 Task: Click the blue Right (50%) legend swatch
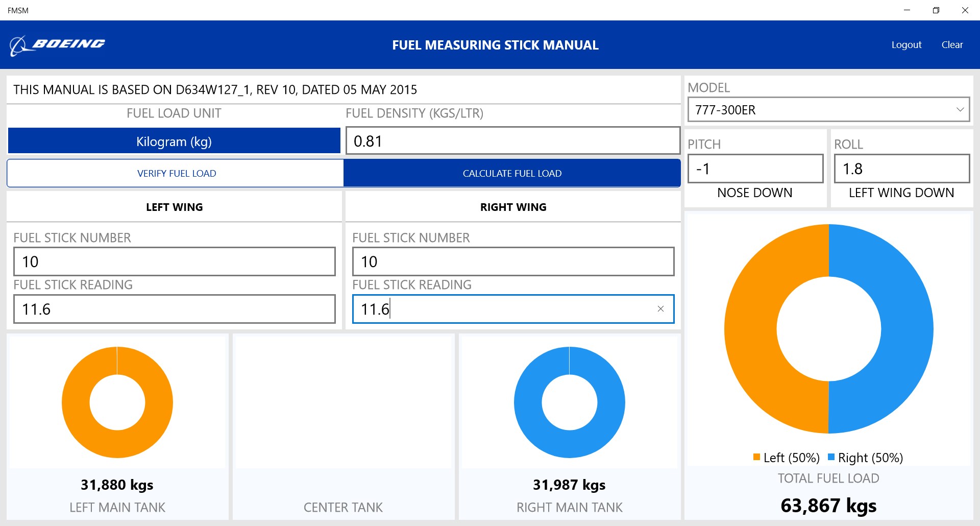[831, 457]
